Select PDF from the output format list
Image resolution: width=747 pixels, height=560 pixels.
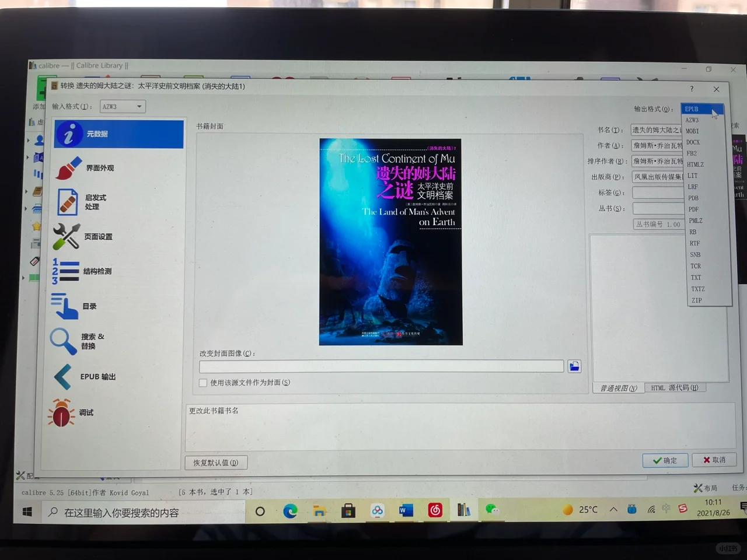pyautogui.click(x=693, y=209)
